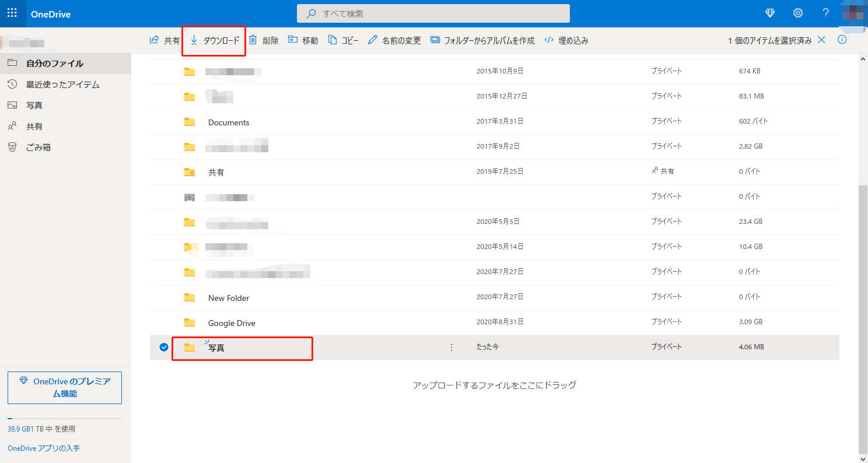Open the Google Drive folder name
Viewport: 868px width, 463px height.
232,323
